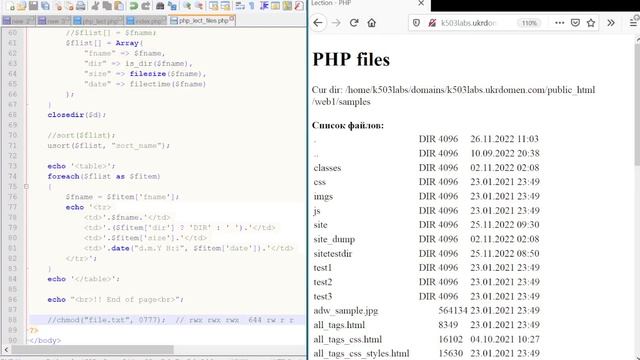Image resolution: width=640 pixels, height=360 pixels.
Task: Click 'css' directory row name
Action: click(320, 182)
